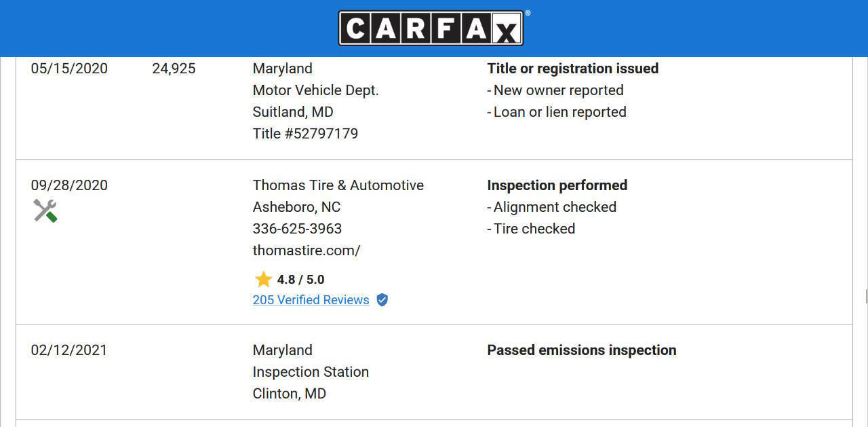868x427 pixels.
Task: Click the "Passed emissions inspection" heading
Action: (581, 350)
